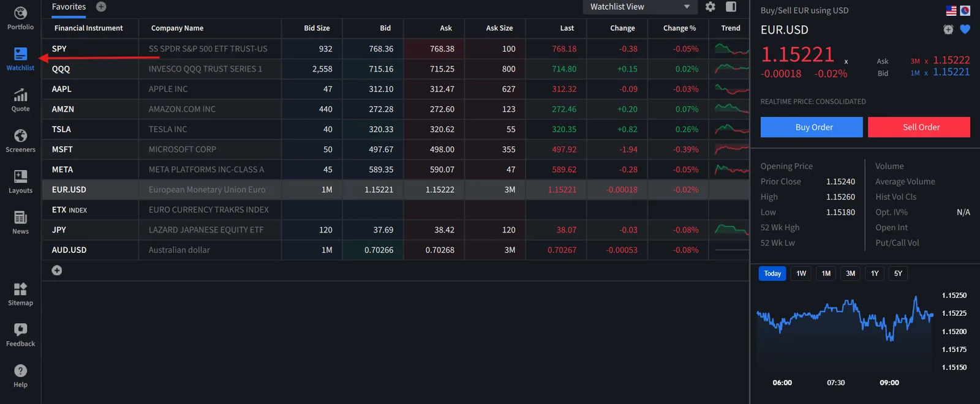Click the flags currency pair icon

(958, 10)
